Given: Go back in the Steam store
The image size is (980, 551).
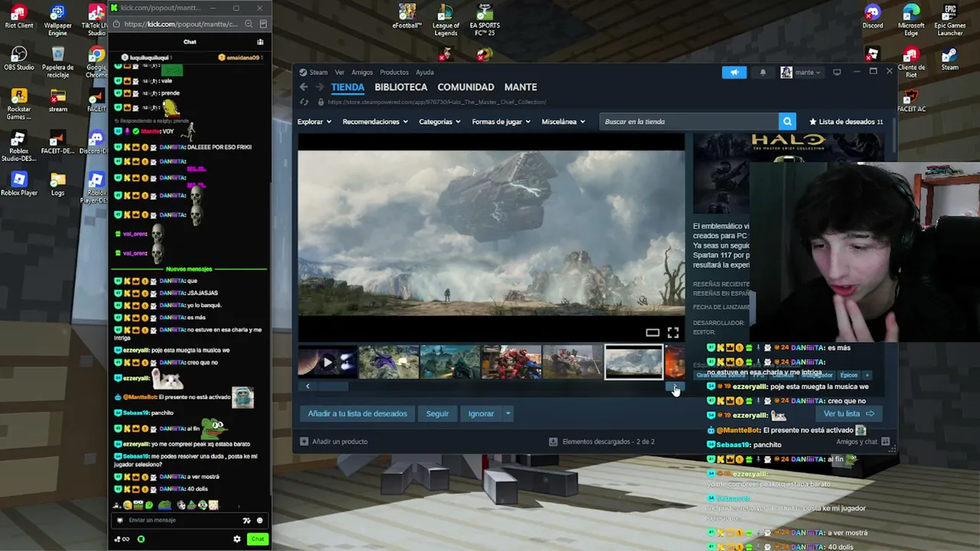Looking at the screenshot, I should (x=304, y=87).
